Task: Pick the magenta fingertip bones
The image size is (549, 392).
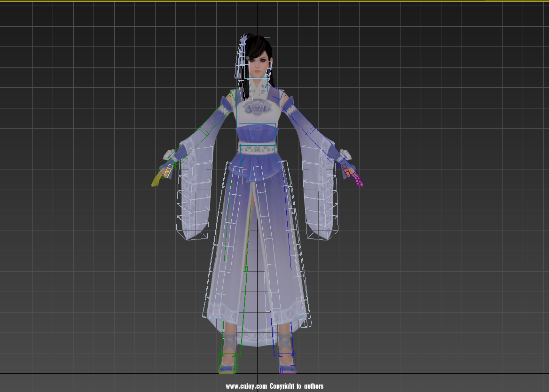Action: pyautogui.click(x=358, y=180)
